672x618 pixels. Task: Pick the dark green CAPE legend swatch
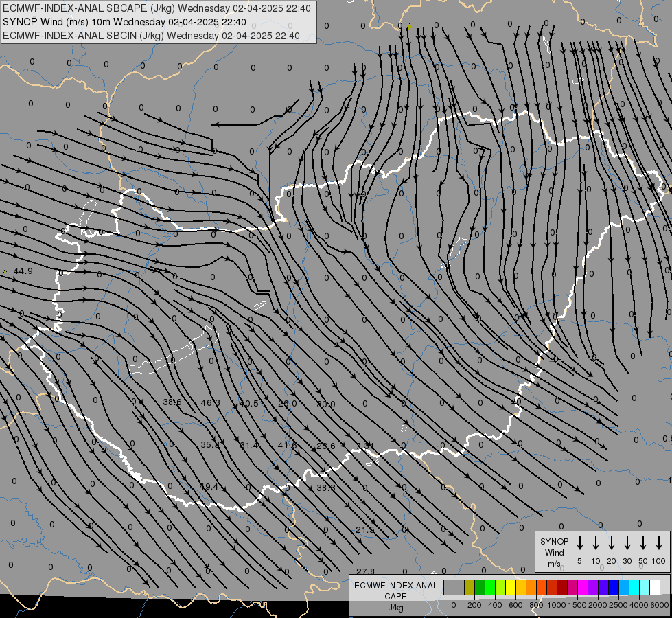pyautogui.click(x=480, y=587)
